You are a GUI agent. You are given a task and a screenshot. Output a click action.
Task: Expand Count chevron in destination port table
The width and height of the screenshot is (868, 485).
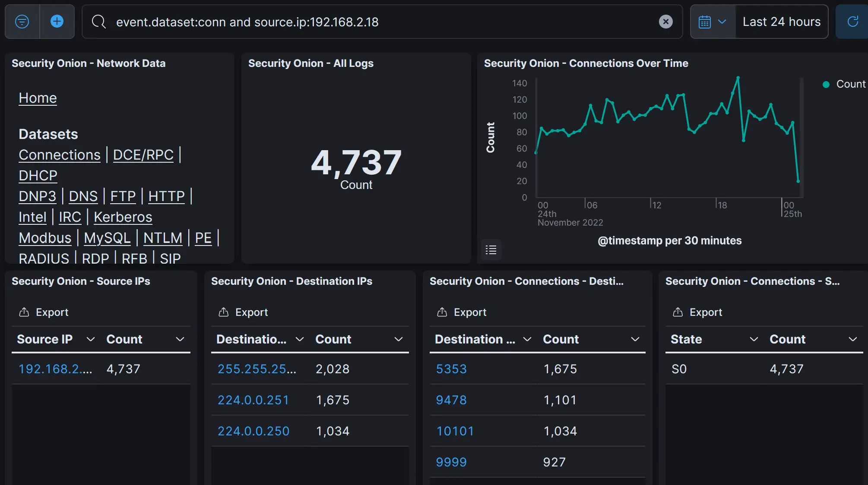pyautogui.click(x=635, y=339)
